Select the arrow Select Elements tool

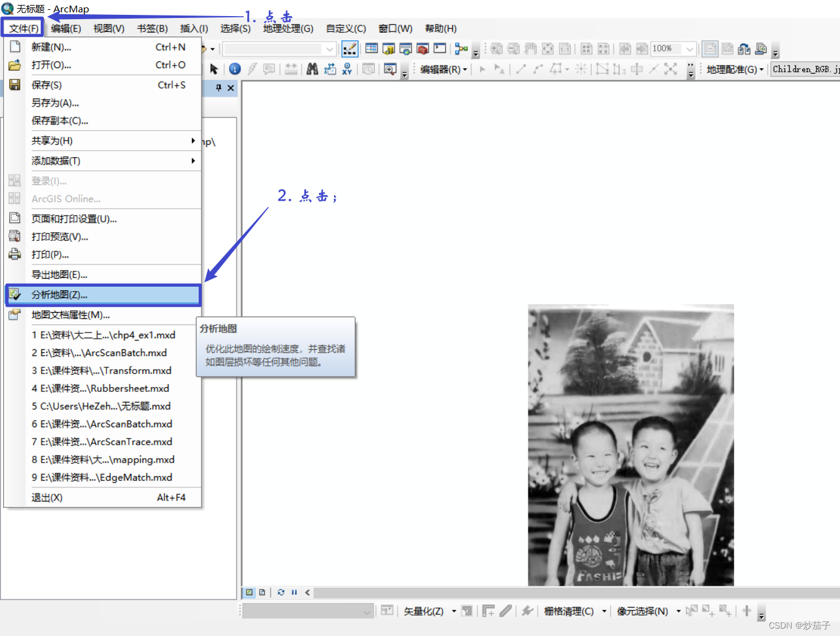214,69
